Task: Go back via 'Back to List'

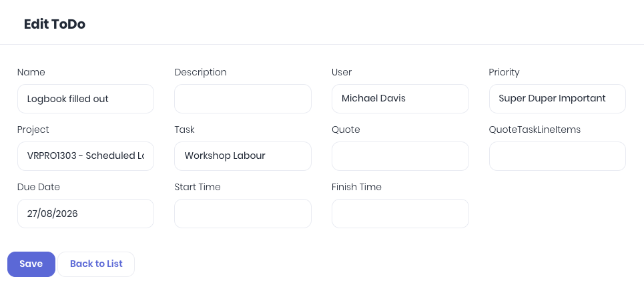Action: coord(96,264)
